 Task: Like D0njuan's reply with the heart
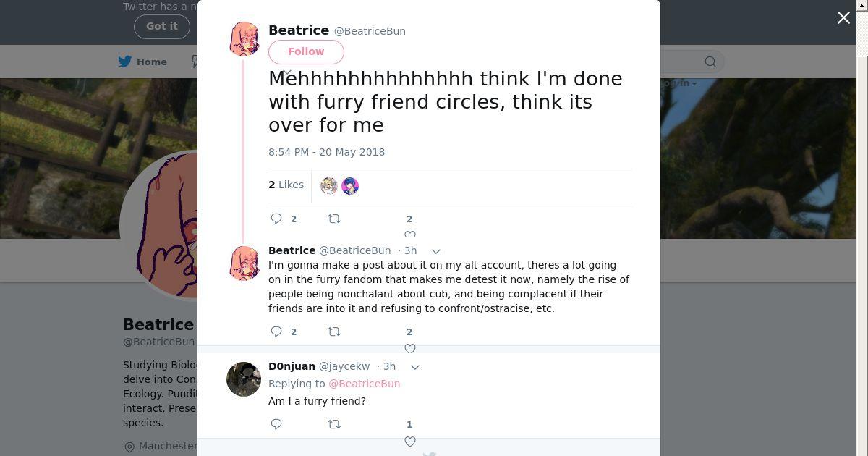(409, 441)
